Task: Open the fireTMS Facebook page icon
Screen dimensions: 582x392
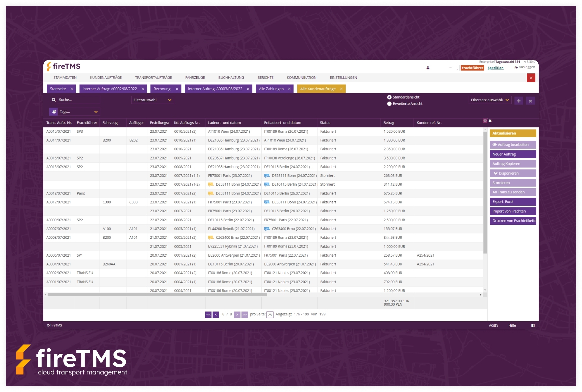Action: tap(533, 325)
